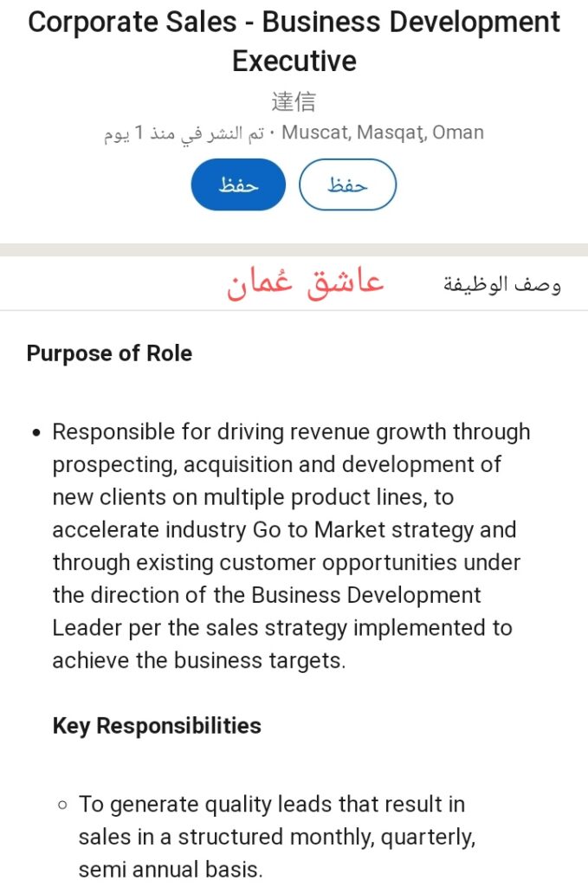The image size is (588, 887).
Task: Open the 達信 company name link
Action: click(294, 101)
